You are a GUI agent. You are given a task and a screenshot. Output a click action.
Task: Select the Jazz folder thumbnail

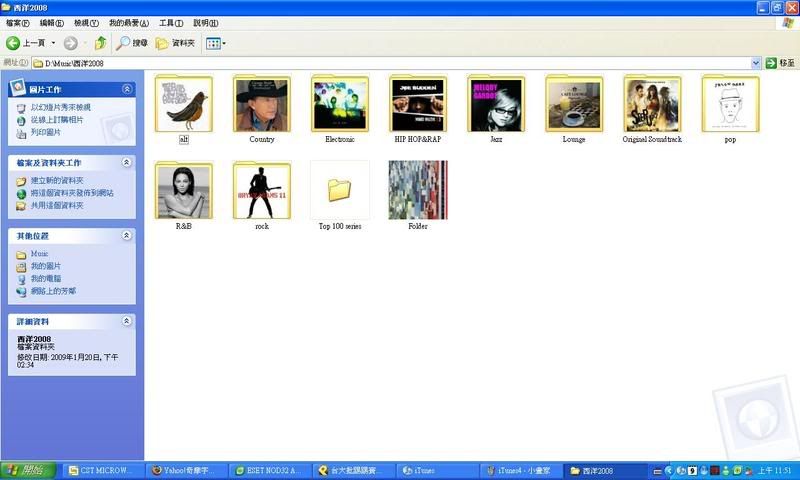tap(497, 104)
